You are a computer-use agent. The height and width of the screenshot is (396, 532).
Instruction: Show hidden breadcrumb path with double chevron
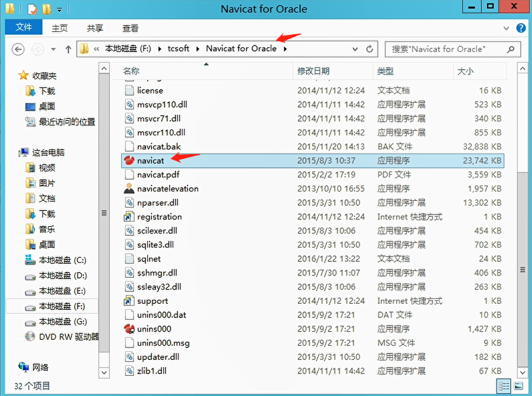tap(96, 49)
